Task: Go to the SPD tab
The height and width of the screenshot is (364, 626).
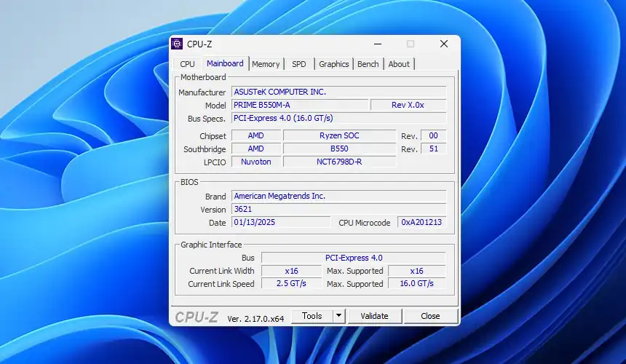Action: tap(299, 64)
